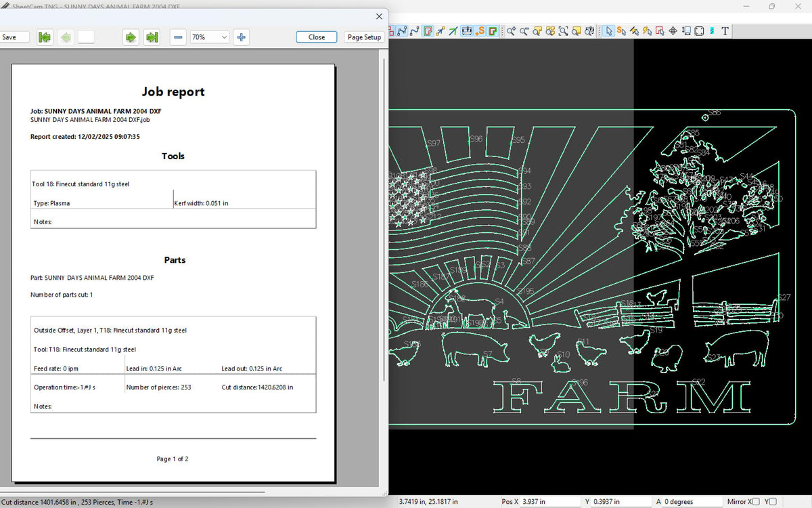This screenshot has width=812, height=508.
Task: Open the 70% zoom level dropdown
Action: [x=209, y=37]
